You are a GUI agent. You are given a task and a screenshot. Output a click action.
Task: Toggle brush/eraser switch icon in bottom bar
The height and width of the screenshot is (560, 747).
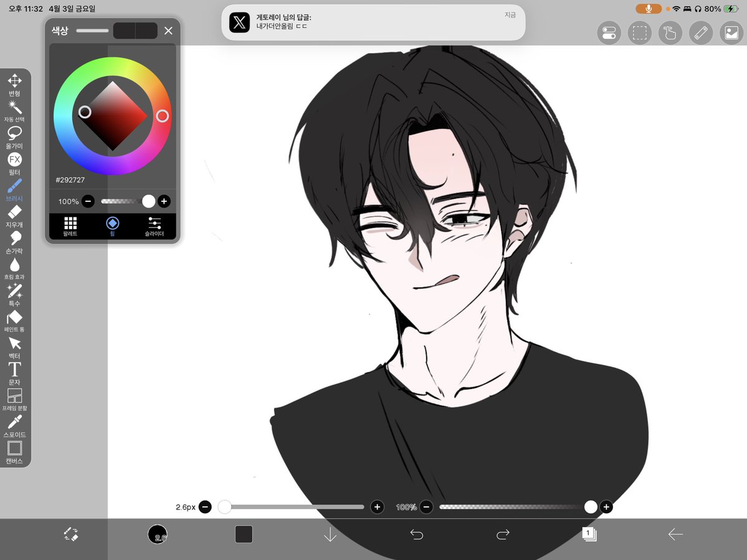click(71, 534)
